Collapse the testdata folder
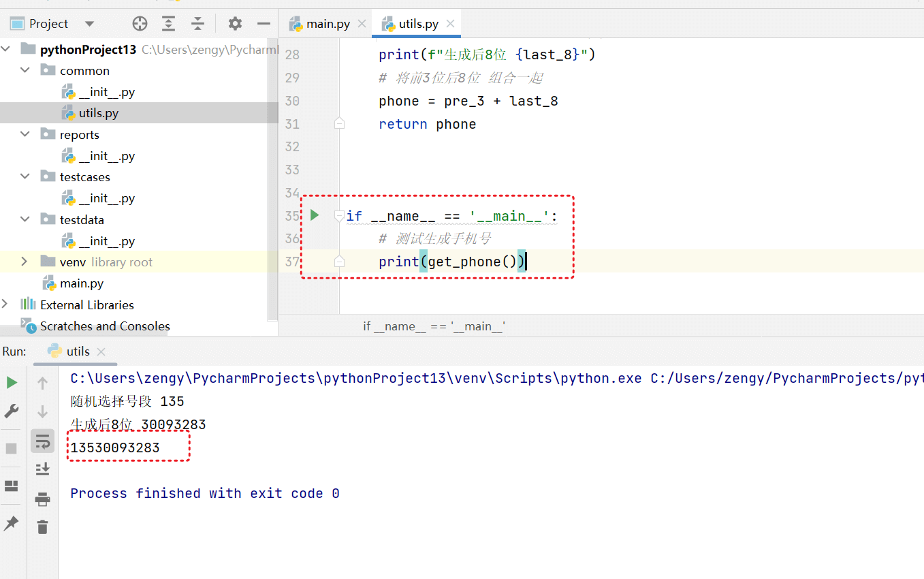 tap(25, 219)
